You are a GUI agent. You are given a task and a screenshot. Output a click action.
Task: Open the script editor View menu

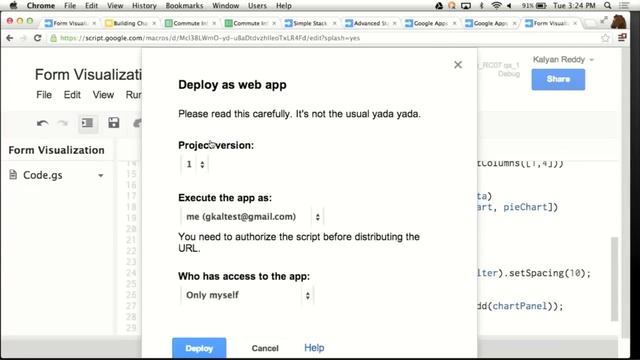(x=103, y=95)
